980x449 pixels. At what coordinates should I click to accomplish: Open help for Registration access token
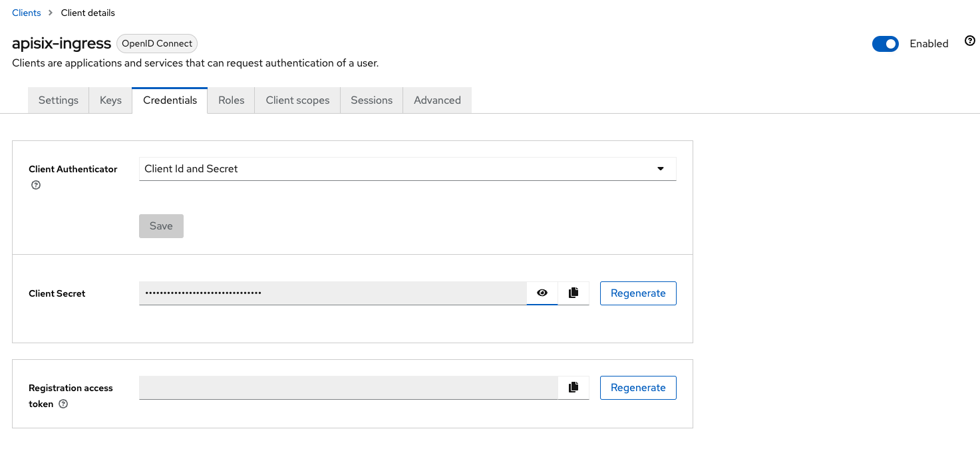[63, 404]
